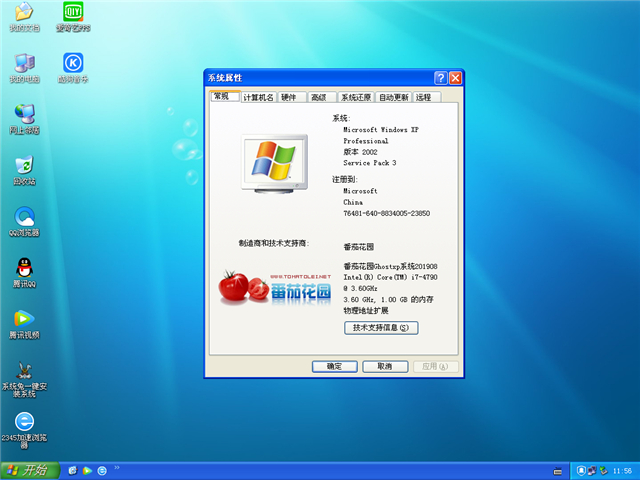The height and width of the screenshot is (480, 640).
Task: Confirm with the 确定 button
Action: [x=335, y=367]
